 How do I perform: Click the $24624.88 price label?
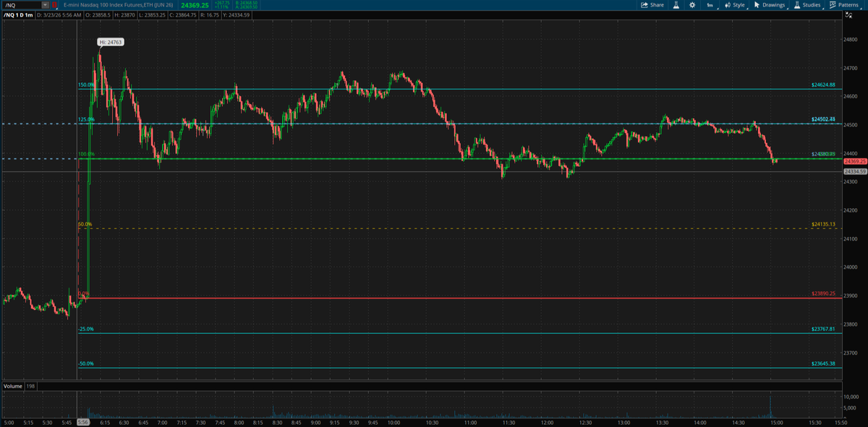click(823, 85)
